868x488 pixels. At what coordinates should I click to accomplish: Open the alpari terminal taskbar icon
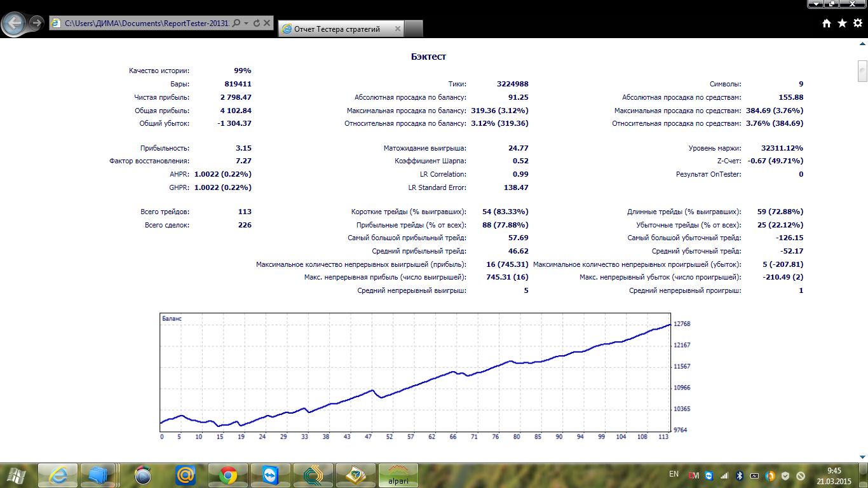tap(398, 475)
